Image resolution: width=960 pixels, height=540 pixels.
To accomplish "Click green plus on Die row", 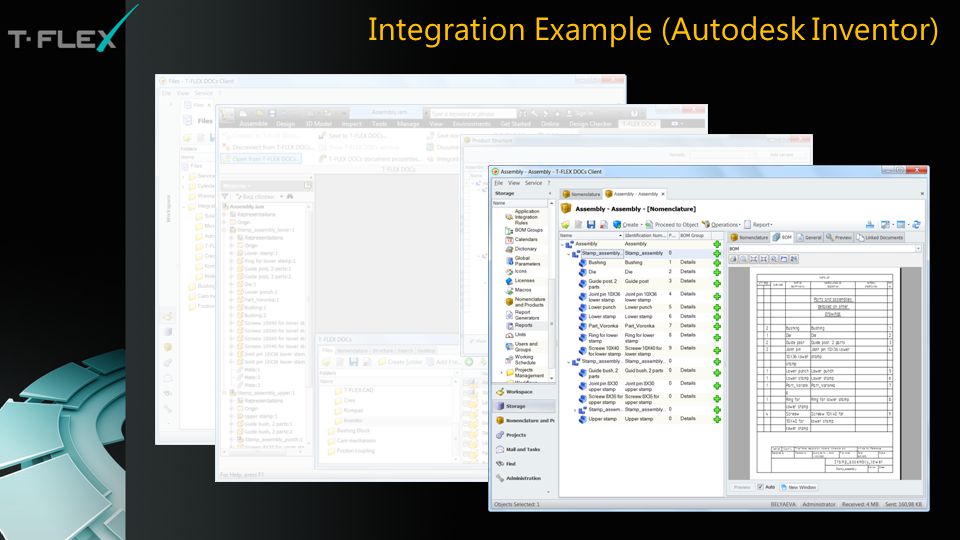I will 717,272.
